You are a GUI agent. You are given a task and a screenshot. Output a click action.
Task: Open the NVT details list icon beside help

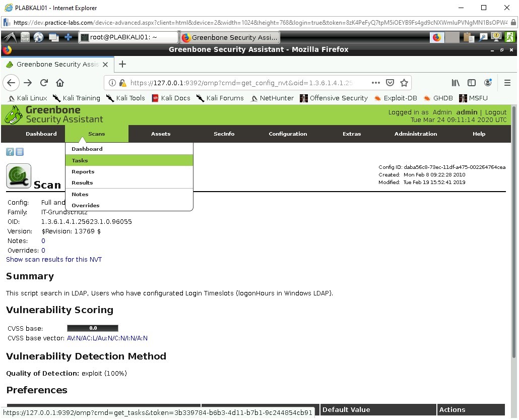19,151
